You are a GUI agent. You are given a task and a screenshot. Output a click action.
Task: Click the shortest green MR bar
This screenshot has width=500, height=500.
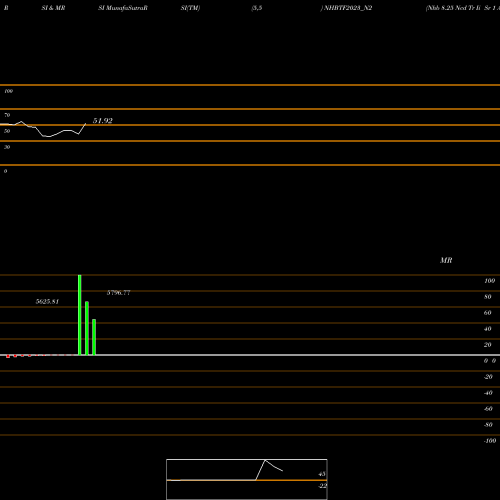tap(94, 337)
